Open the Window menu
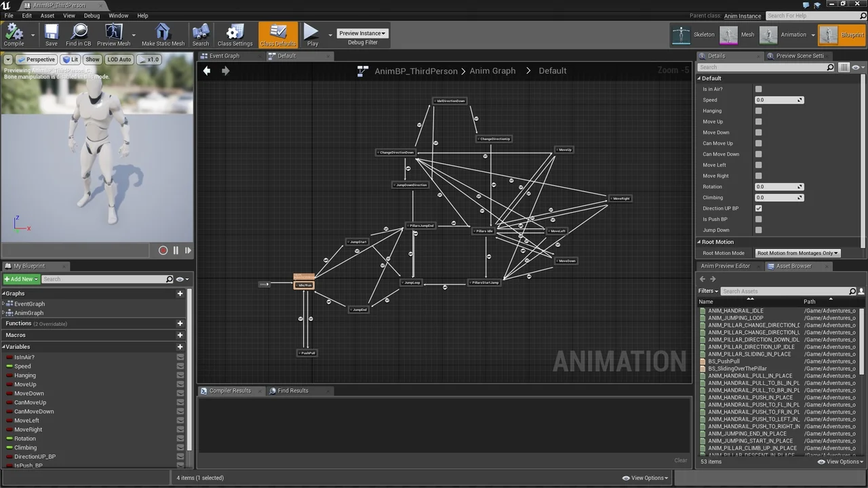This screenshot has height=488, width=868. [x=118, y=16]
